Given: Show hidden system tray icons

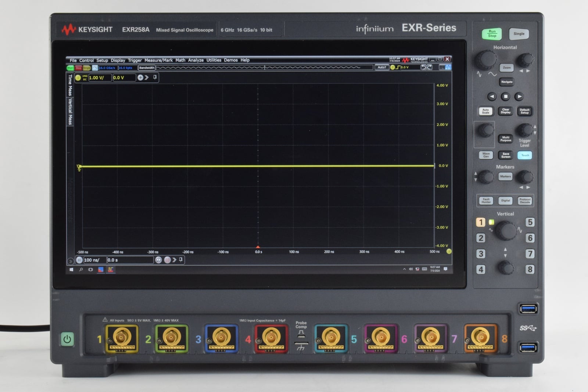Looking at the screenshot, I should pyautogui.click(x=404, y=269).
